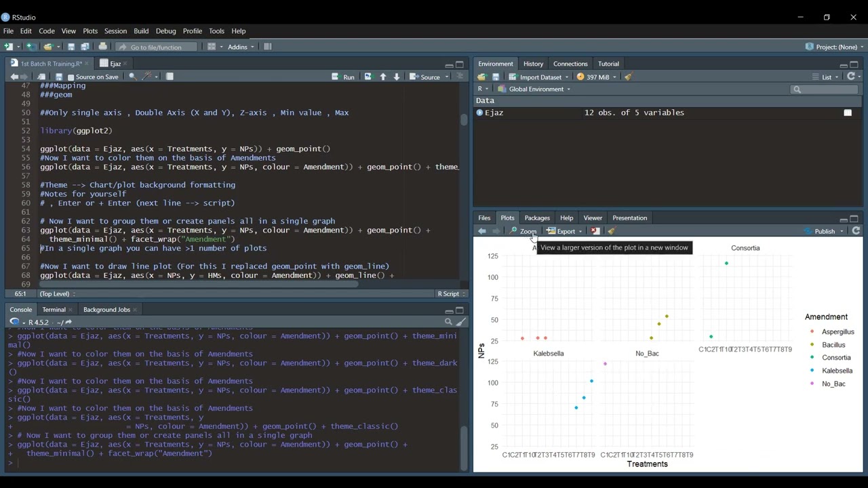Refresh the Environment pane
This screenshot has width=868, height=488.
click(x=852, y=77)
